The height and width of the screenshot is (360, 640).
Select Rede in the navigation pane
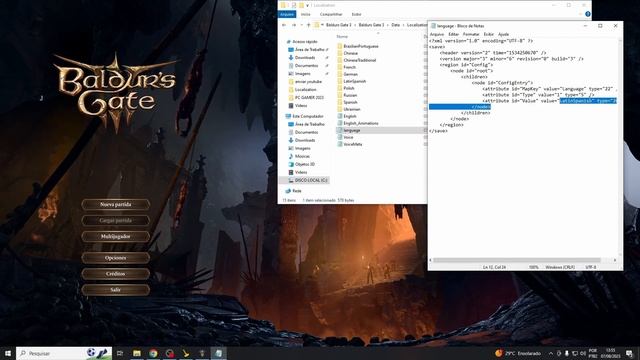[x=297, y=191]
